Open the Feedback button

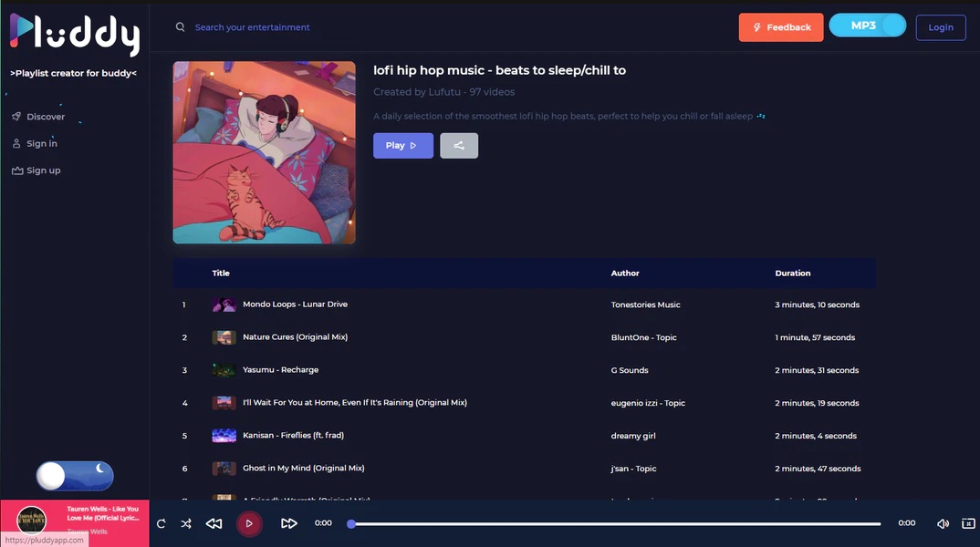[781, 27]
